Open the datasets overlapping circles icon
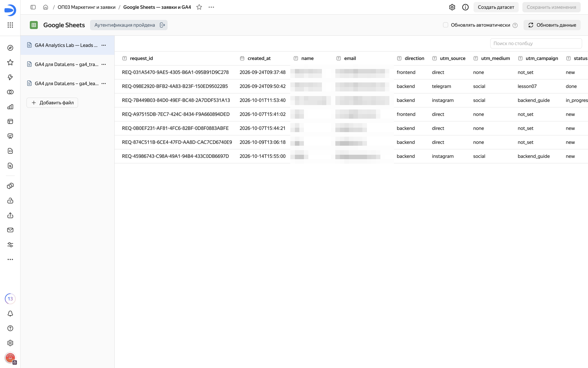 (x=10, y=92)
